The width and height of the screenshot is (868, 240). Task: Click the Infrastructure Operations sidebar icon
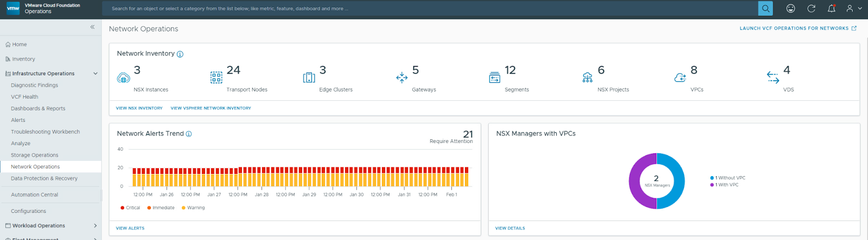coord(8,74)
